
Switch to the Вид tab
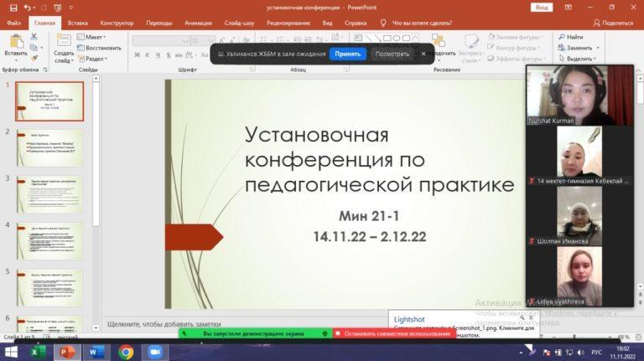pyautogui.click(x=327, y=23)
